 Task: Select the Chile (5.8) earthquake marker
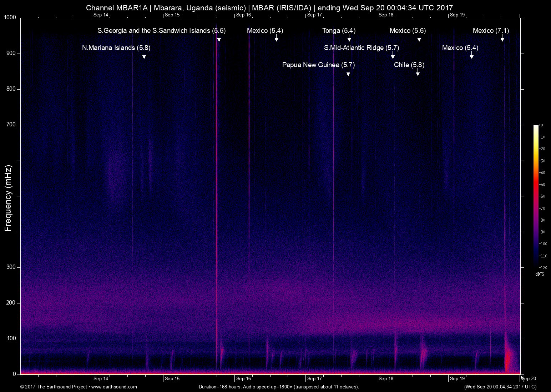(418, 73)
